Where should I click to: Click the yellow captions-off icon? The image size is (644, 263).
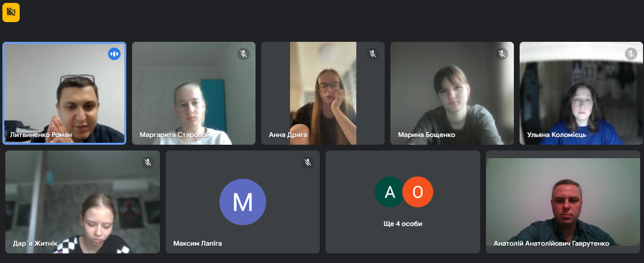tap(11, 13)
